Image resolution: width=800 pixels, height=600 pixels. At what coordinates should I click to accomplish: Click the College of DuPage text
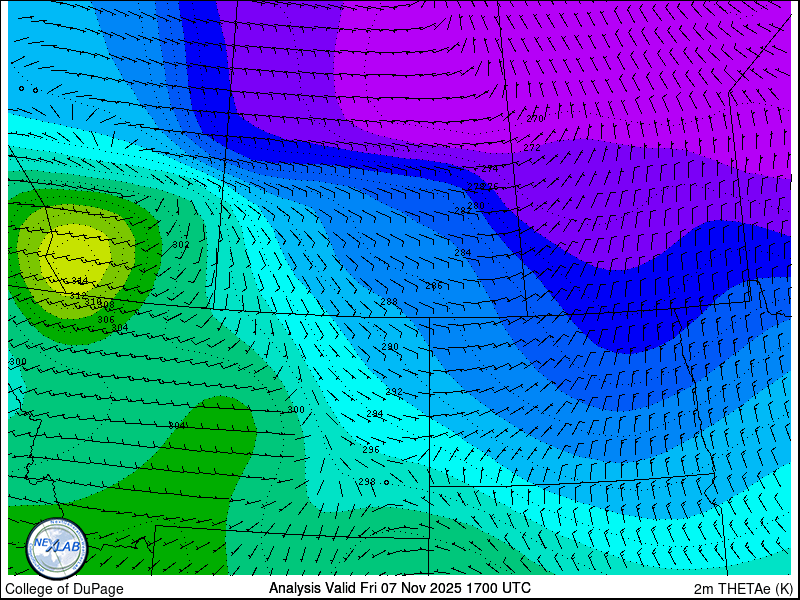(x=64, y=589)
